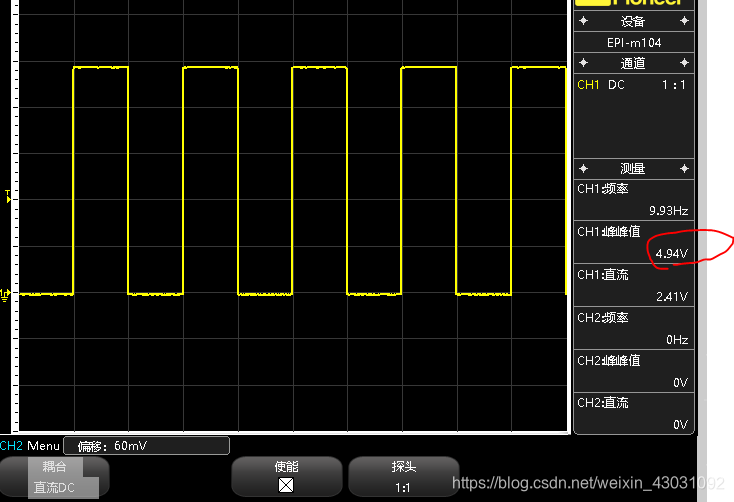This screenshot has height=502, width=734.
Task: Click the CH1 ground reference marker
Action: click(x=5, y=295)
